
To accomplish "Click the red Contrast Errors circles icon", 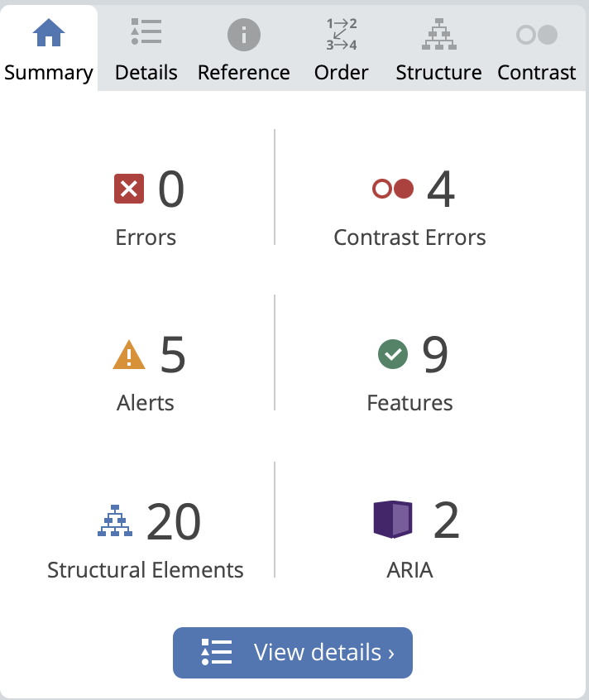I will pos(392,189).
